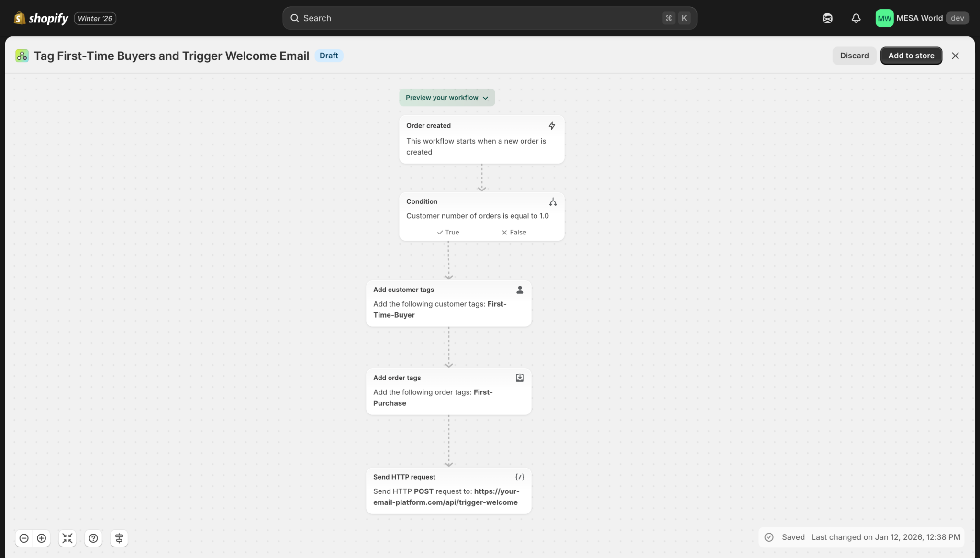This screenshot has height=558, width=980.
Task: Click the auto-align workflow layout icon
Action: [119, 538]
